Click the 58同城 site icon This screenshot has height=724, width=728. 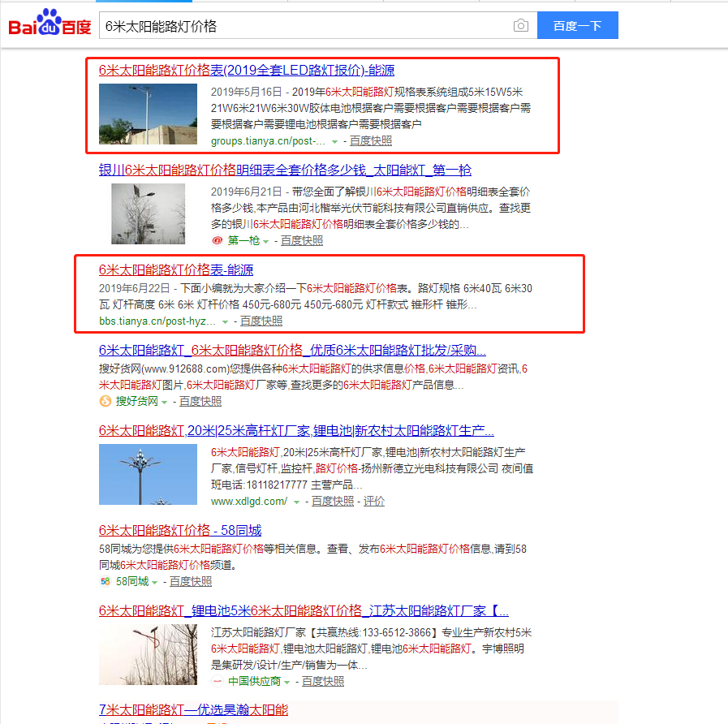click(x=106, y=581)
